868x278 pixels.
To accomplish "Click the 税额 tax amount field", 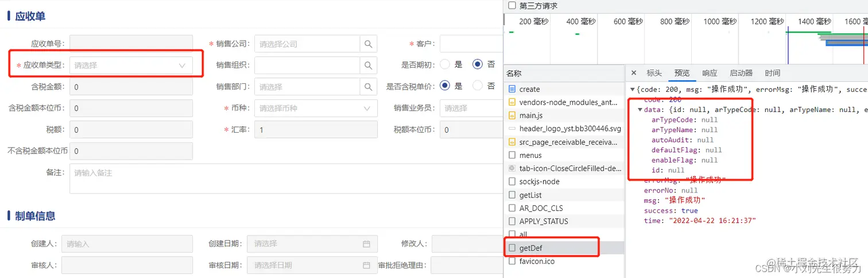I will click(131, 130).
